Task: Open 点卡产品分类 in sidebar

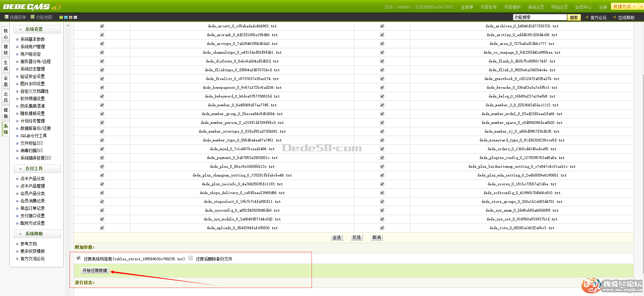Action: pos(32,179)
